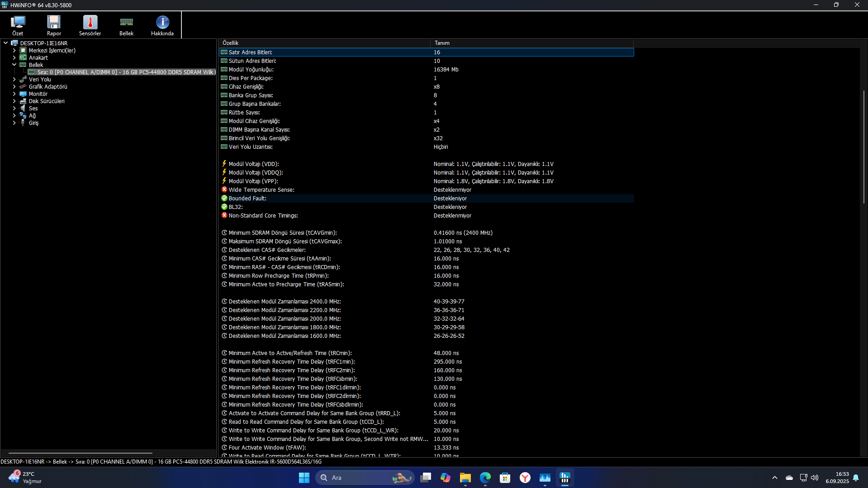868x488 pixels.
Task: Expand the Ses tree node
Action: coord(14,108)
